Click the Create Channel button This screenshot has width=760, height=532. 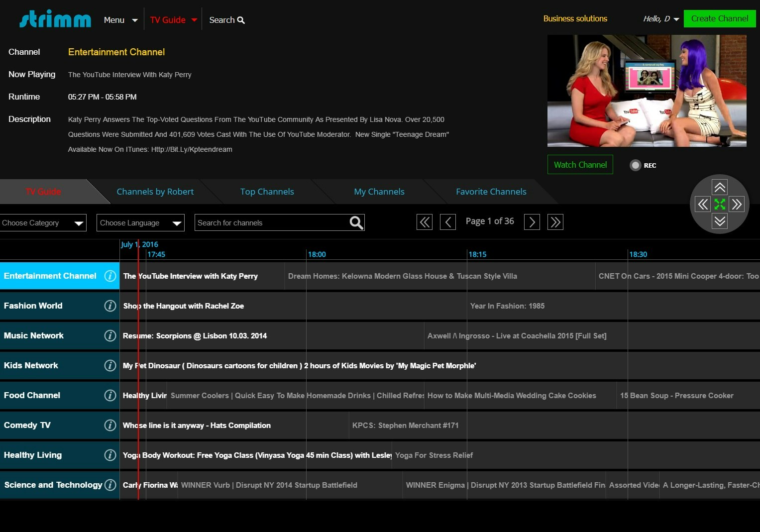coord(719,18)
